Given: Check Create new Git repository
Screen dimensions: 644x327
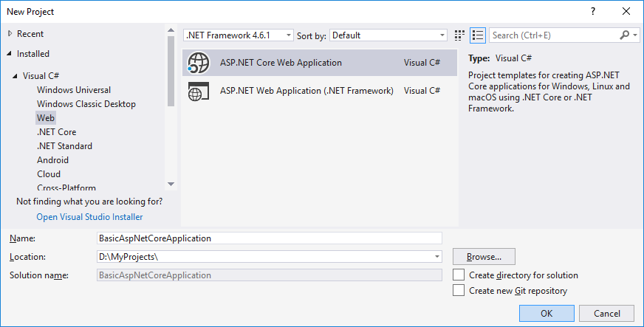Looking at the screenshot, I should coord(459,291).
